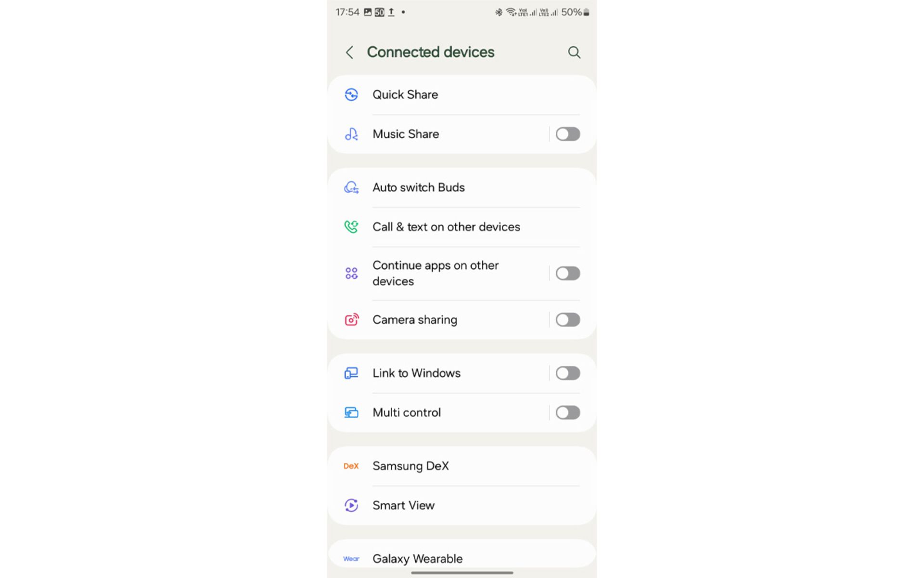This screenshot has height=578, width=924.
Task: Open the search magnifier icon
Action: [574, 53]
